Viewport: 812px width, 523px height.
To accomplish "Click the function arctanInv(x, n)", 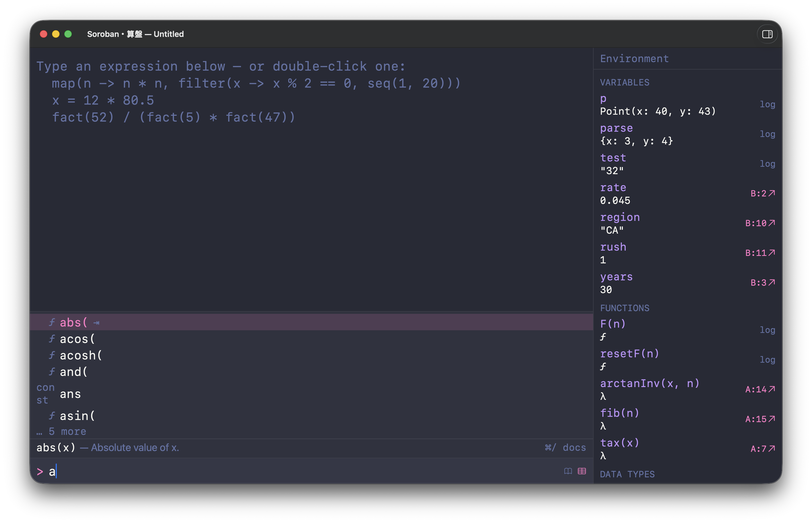I will coord(650,383).
